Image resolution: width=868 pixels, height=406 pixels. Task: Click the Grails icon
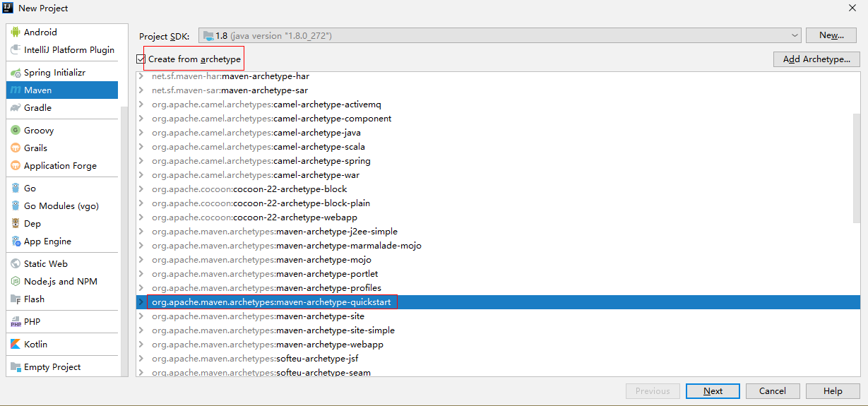(16, 148)
